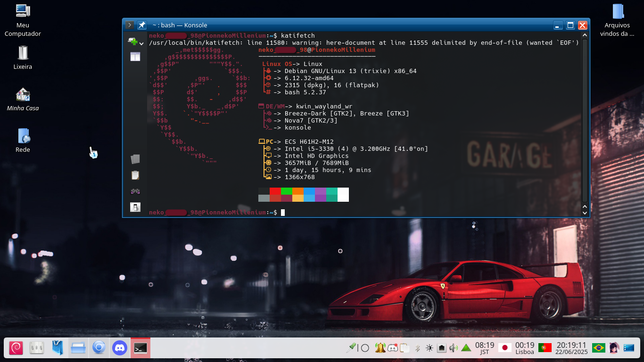The width and height of the screenshot is (644, 362).
Task: Open the Chromium browser taskbar icon
Action: pos(99,348)
